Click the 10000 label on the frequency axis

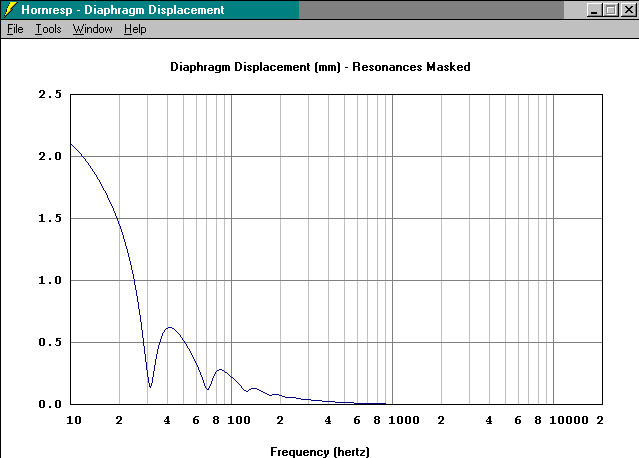(x=569, y=420)
